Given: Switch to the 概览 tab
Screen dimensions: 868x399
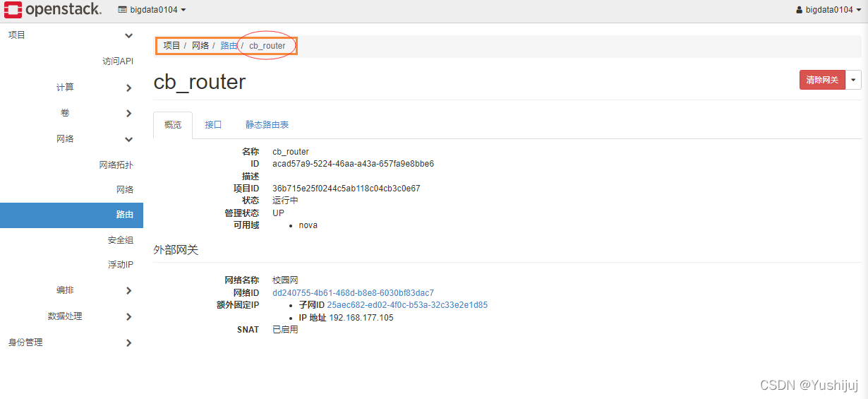Looking at the screenshot, I should 173,125.
